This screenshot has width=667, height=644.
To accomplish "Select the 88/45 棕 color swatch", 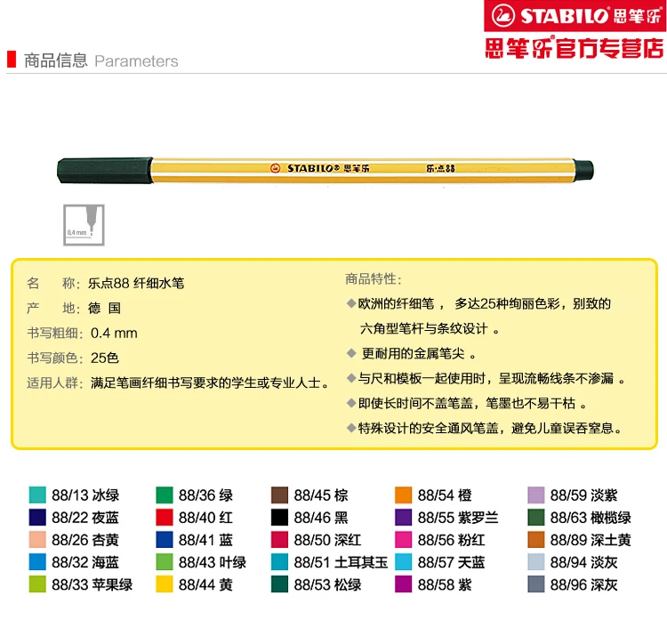I will click(279, 495).
